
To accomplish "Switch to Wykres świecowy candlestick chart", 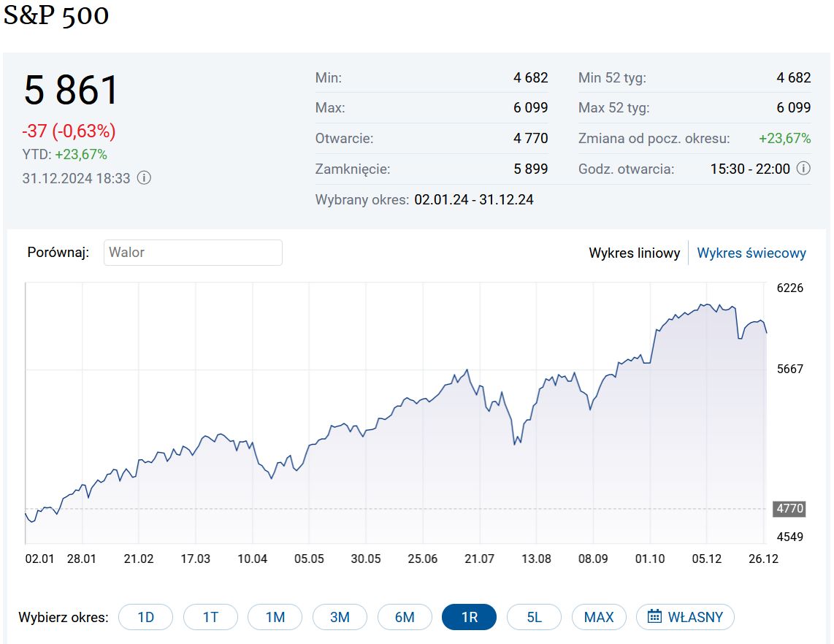I will [x=751, y=253].
